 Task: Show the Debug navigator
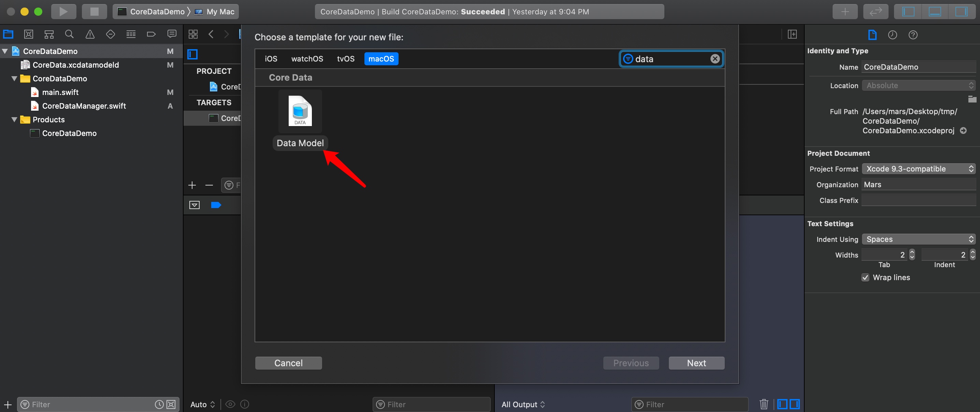131,34
